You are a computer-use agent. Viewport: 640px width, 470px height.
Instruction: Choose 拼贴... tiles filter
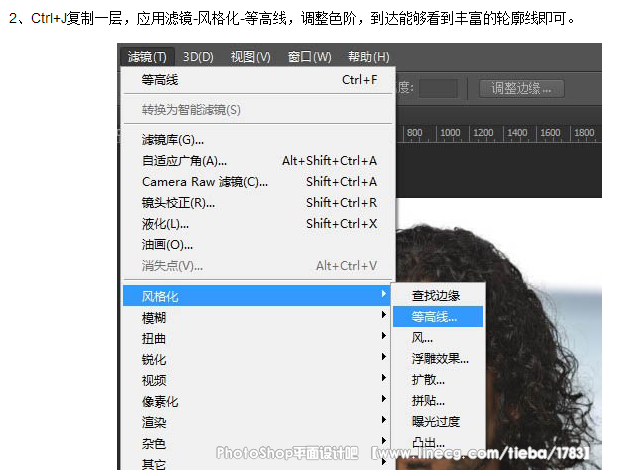438,401
